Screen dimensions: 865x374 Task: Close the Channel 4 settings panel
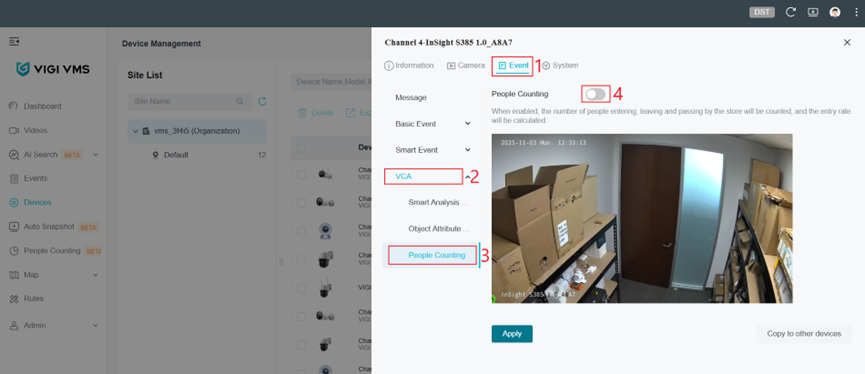tap(847, 42)
